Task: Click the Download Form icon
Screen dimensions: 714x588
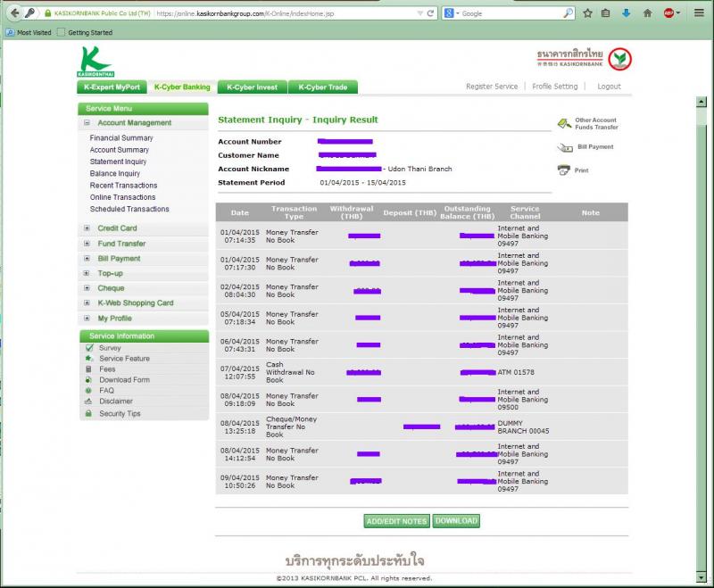Action: click(88, 379)
